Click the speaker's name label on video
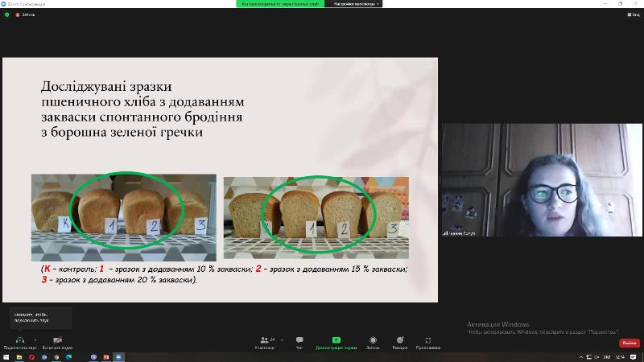Image resolution: width=644 pixels, height=362 pixels. point(459,233)
